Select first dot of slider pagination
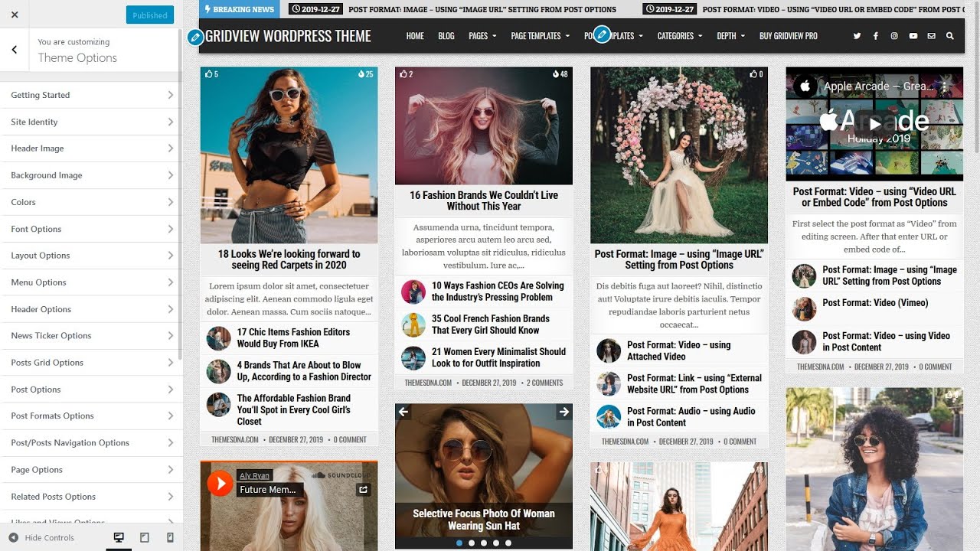 point(459,543)
